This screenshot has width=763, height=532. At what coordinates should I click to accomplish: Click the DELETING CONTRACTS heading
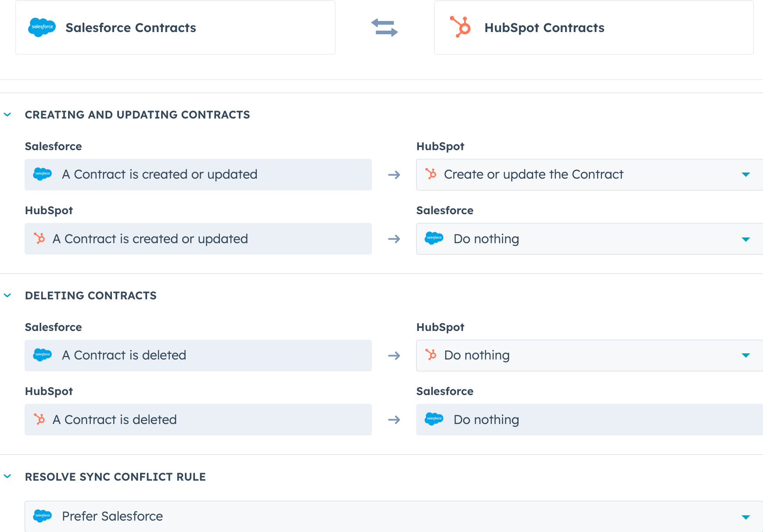click(90, 295)
